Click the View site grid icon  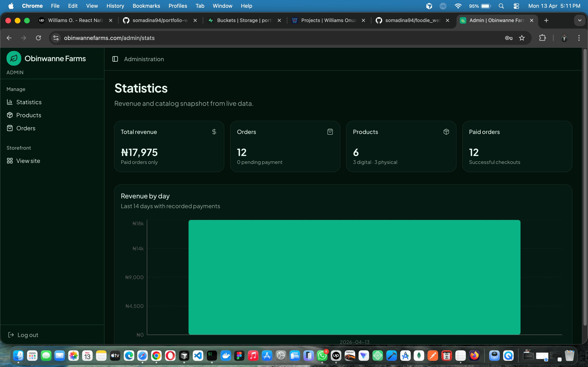pos(10,161)
